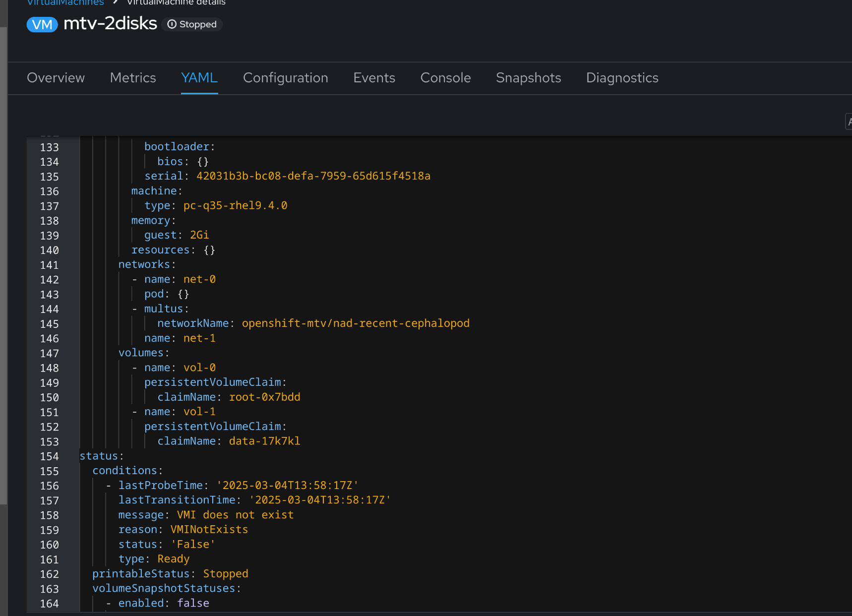
Task: Open the Configuration tab
Action: pyautogui.click(x=285, y=78)
